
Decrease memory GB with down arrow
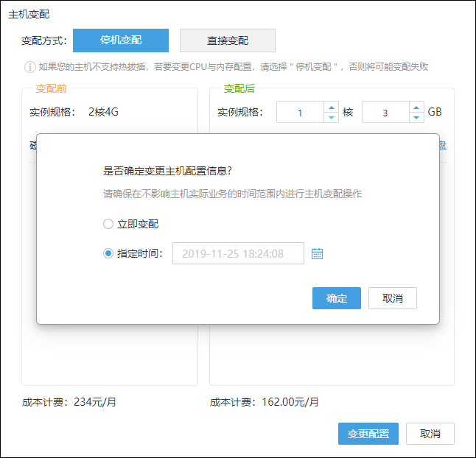point(416,118)
